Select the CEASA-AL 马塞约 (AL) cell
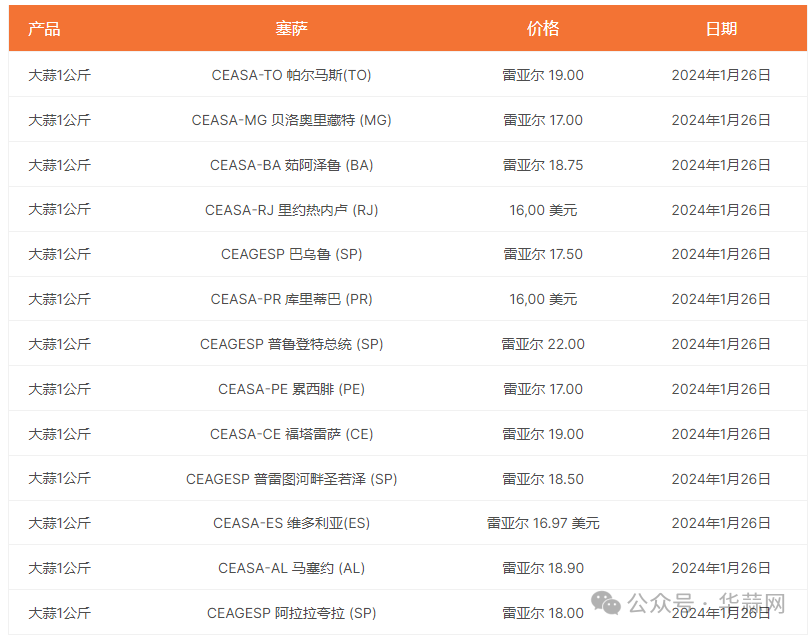This screenshot has height=635, width=811. [x=291, y=568]
